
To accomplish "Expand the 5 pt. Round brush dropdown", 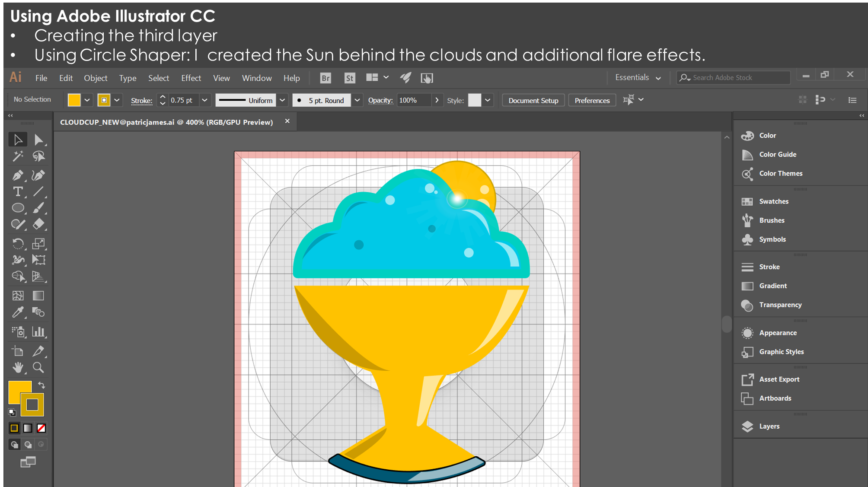I will [357, 100].
